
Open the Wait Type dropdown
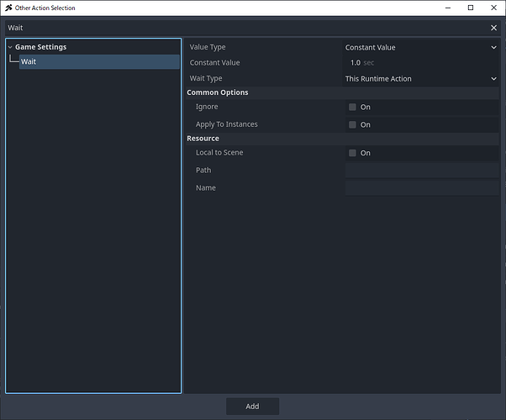(x=421, y=79)
